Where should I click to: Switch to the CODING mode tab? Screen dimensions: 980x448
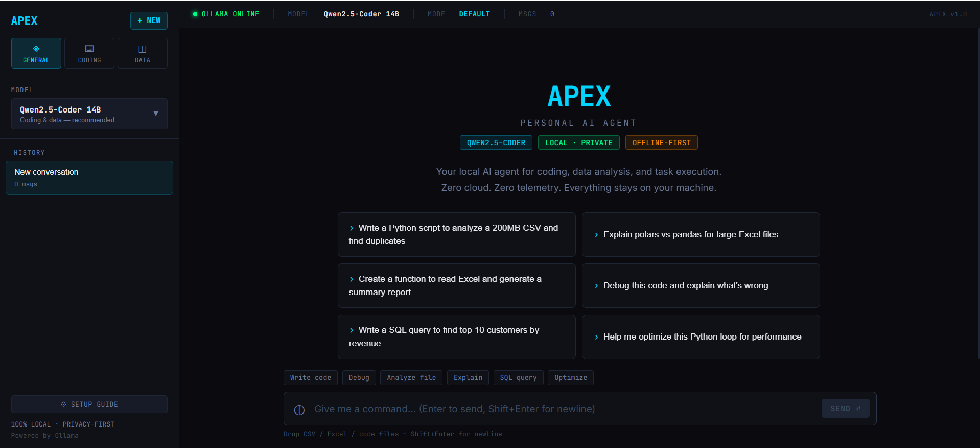coord(89,53)
